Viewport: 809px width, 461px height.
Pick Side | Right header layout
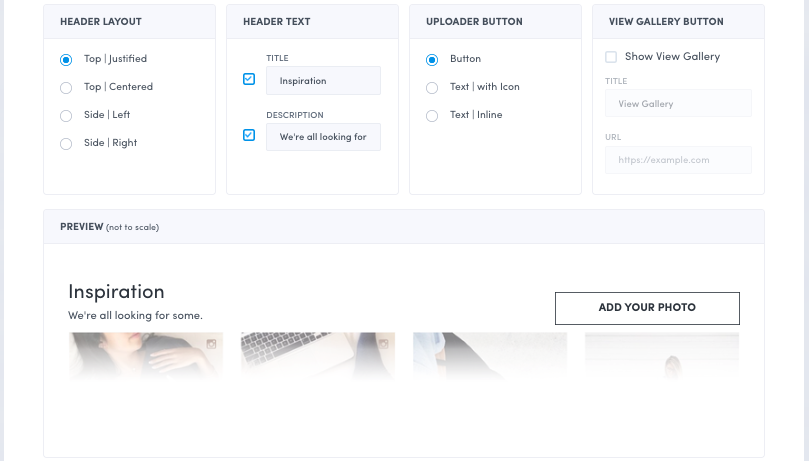(x=66, y=143)
